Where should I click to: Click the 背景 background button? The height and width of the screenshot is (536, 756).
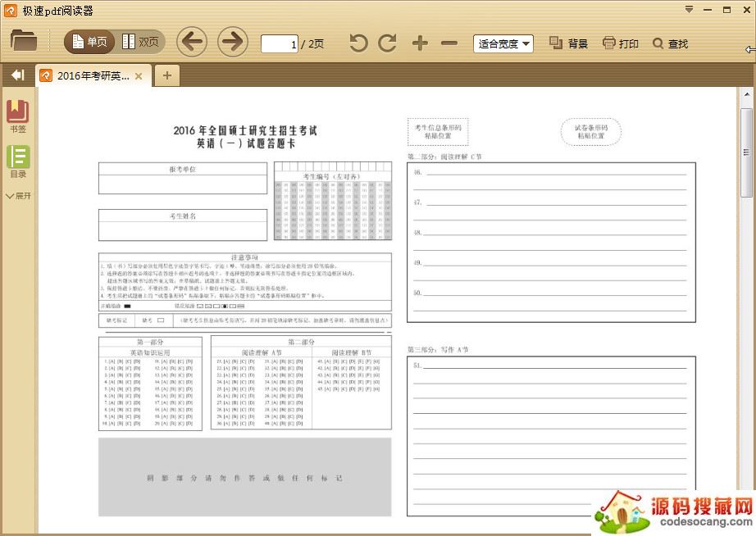point(568,43)
